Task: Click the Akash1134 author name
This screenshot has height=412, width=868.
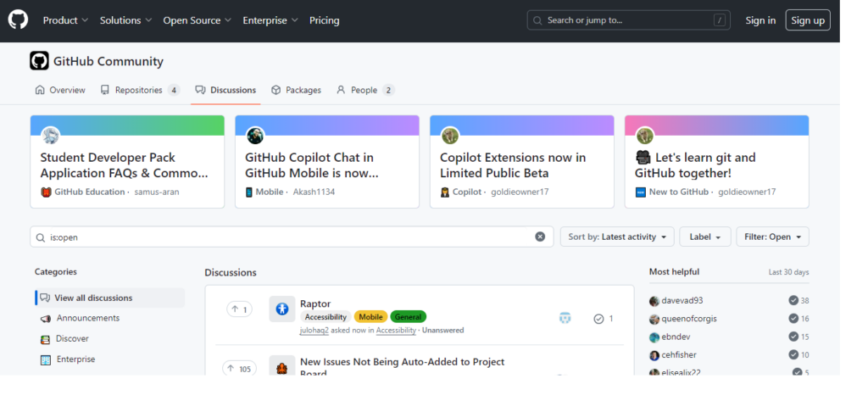Action: [314, 192]
